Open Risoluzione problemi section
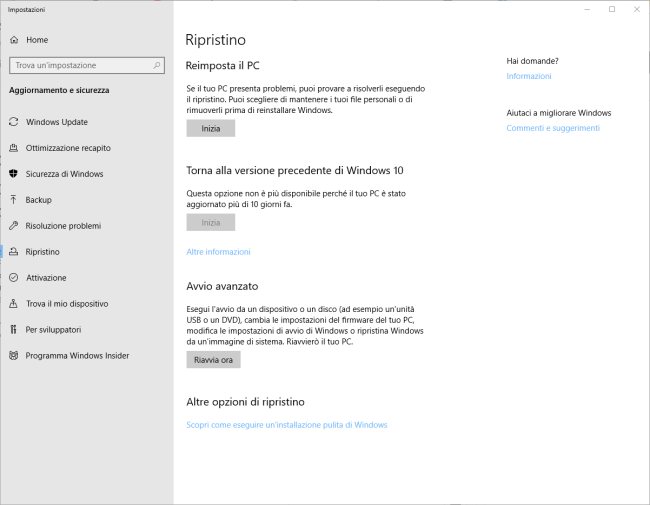Viewport: 650px width, 505px height. coord(86,226)
